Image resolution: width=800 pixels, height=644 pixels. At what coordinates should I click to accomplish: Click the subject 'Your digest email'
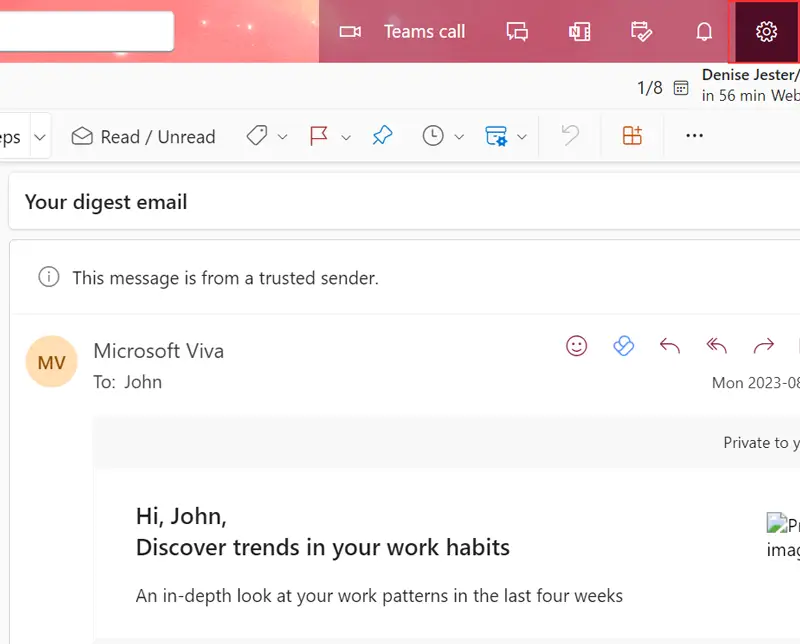[106, 202]
